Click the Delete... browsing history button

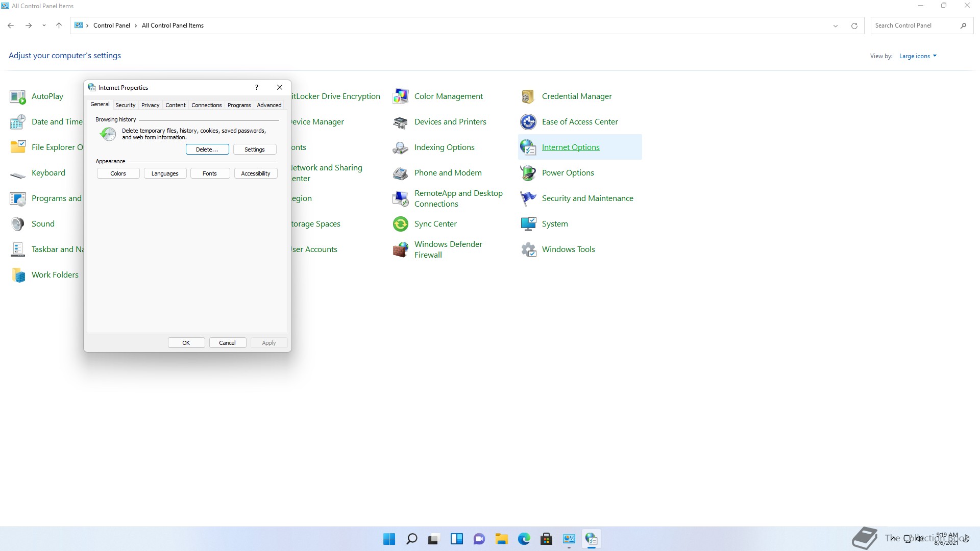pyautogui.click(x=207, y=149)
